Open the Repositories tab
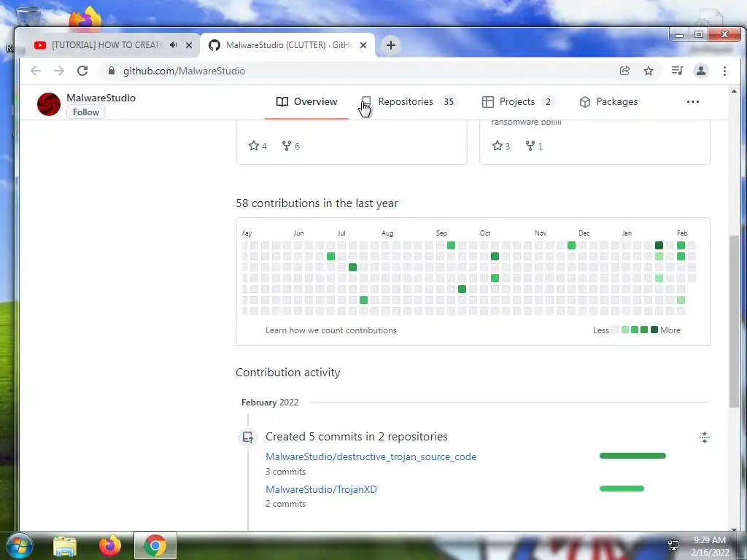 409,102
